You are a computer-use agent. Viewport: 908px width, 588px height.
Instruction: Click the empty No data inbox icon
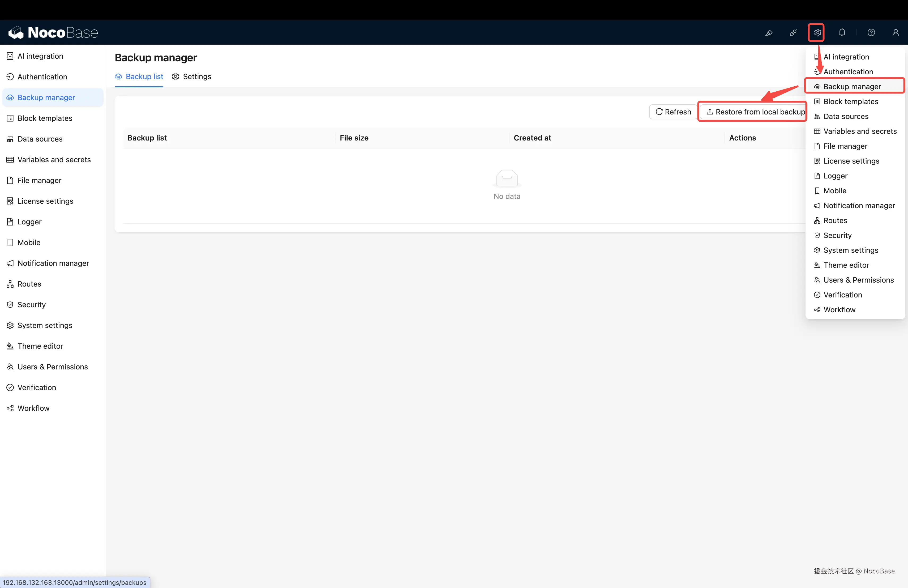click(507, 178)
